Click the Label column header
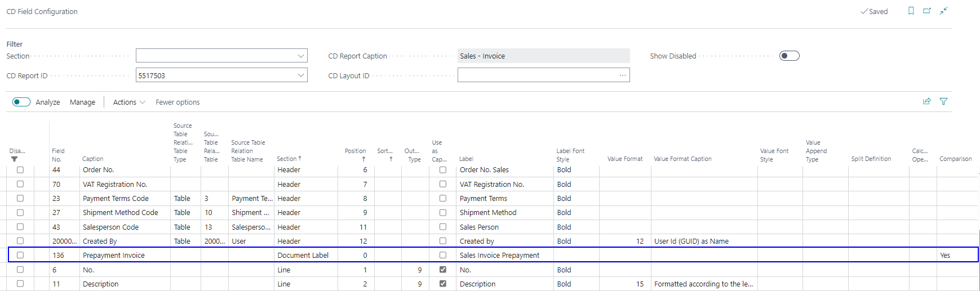Image resolution: width=980 pixels, height=291 pixels. click(466, 159)
